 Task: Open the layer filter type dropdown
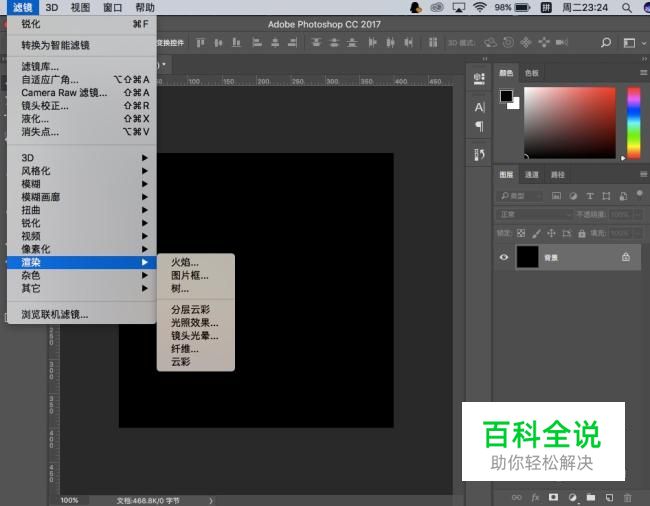pyautogui.click(x=519, y=196)
